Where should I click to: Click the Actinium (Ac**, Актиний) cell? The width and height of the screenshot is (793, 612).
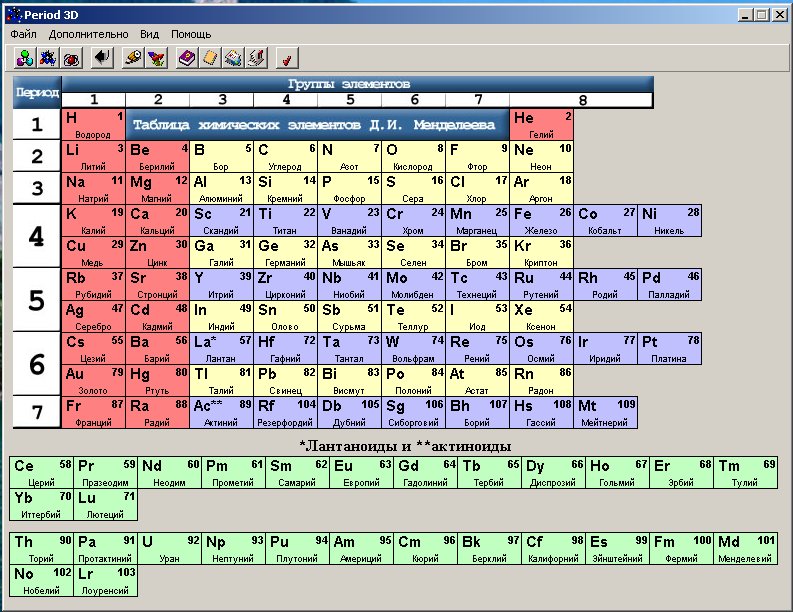pyautogui.click(x=222, y=413)
